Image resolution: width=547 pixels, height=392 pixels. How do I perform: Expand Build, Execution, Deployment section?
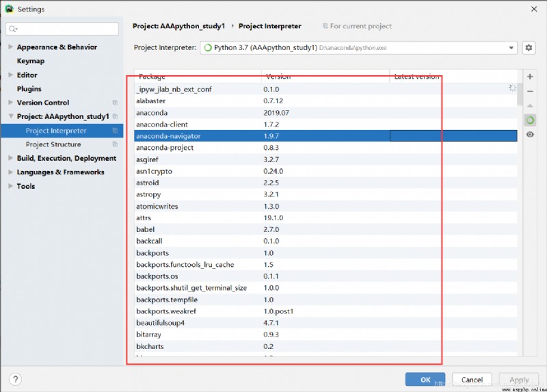(x=10, y=158)
